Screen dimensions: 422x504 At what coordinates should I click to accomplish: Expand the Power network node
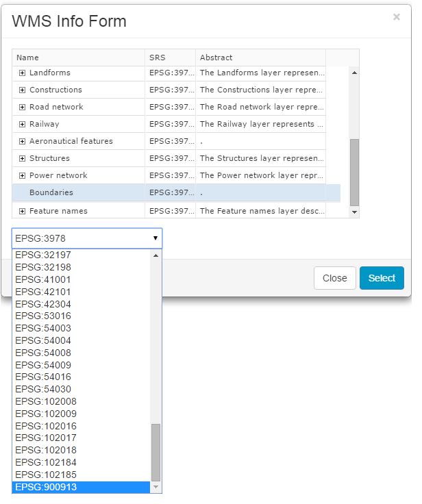(22, 175)
